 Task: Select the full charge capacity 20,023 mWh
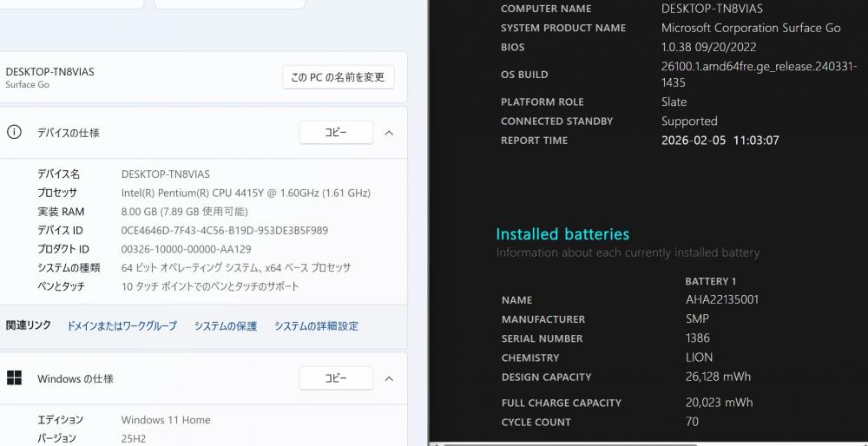coord(719,403)
